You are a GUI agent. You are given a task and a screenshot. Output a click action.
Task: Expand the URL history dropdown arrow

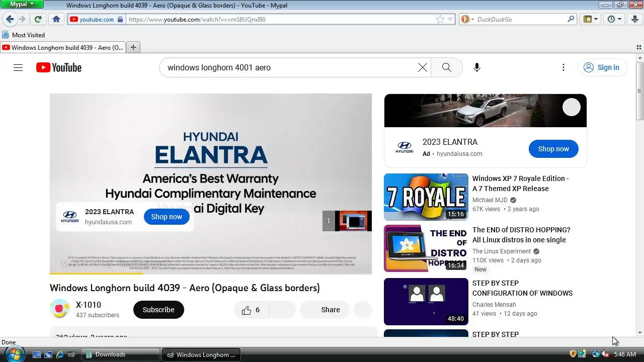450,19
